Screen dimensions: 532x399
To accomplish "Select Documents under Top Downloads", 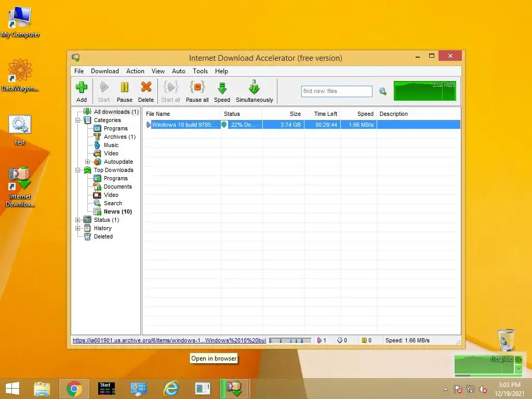I will tap(118, 187).
